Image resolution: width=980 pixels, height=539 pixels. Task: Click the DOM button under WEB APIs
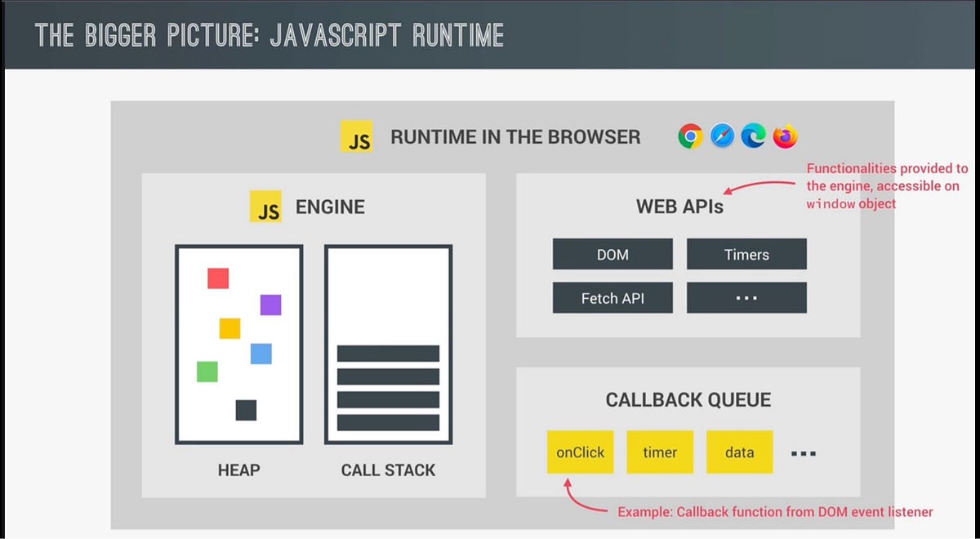pos(612,254)
